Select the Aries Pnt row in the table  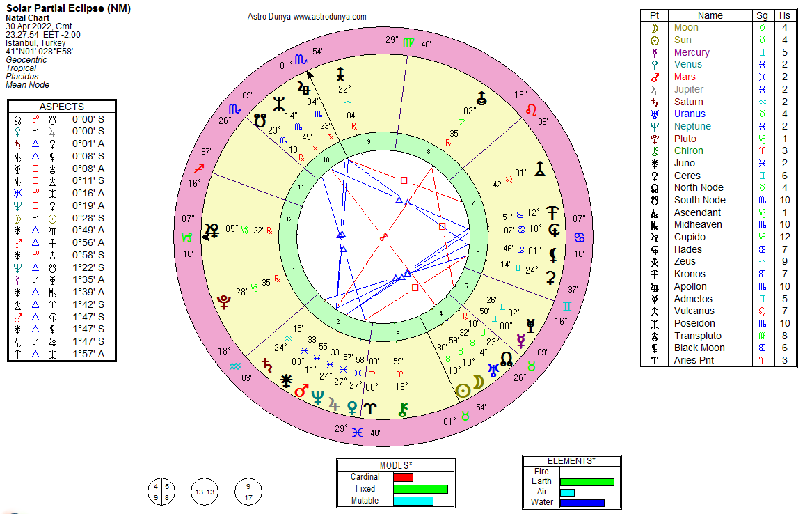[718, 360]
